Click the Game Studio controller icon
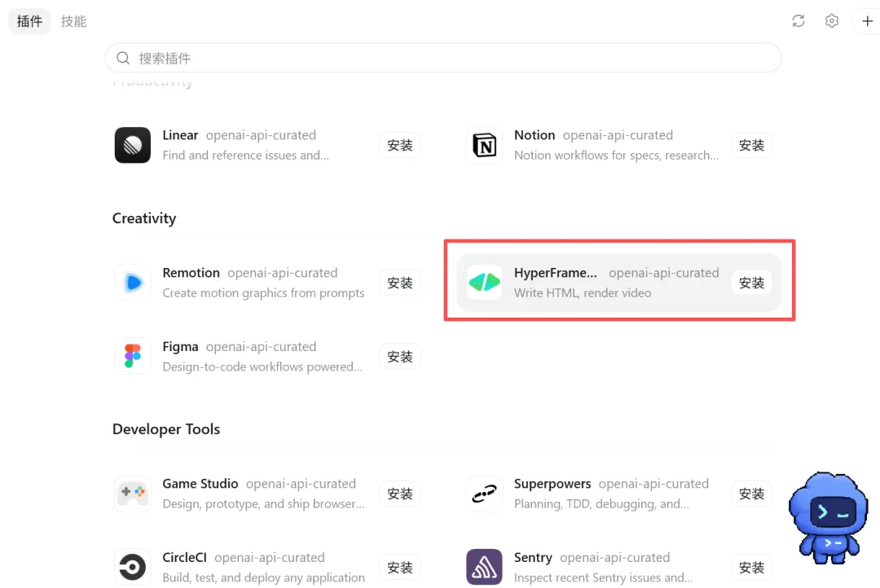This screenshot has height=588, width=880. [x=133, y=494]
